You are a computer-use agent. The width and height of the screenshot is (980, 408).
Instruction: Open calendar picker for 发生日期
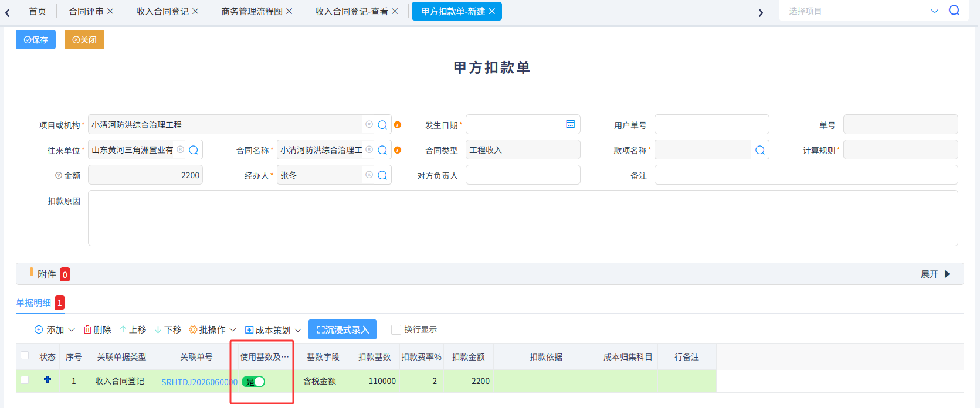pos(570,124)
